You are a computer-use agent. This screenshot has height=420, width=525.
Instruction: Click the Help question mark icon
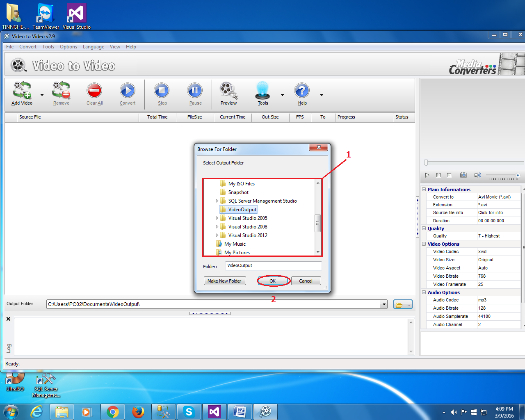click(302, 91)
